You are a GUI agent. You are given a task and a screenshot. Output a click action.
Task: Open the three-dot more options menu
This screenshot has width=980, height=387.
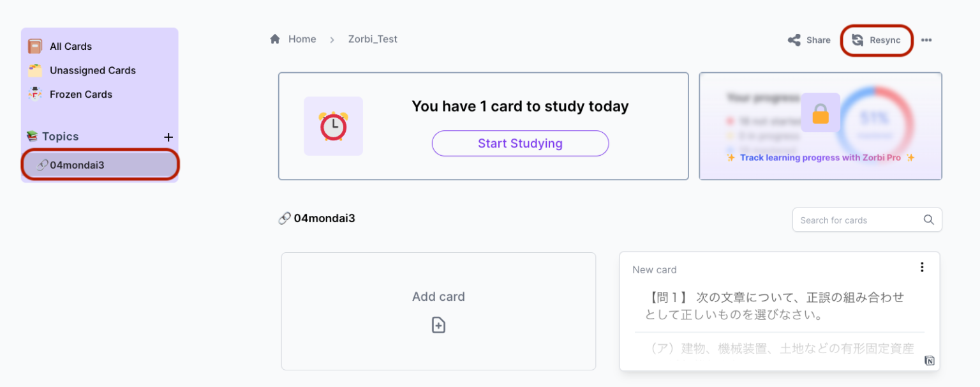(x=926, y=40)
